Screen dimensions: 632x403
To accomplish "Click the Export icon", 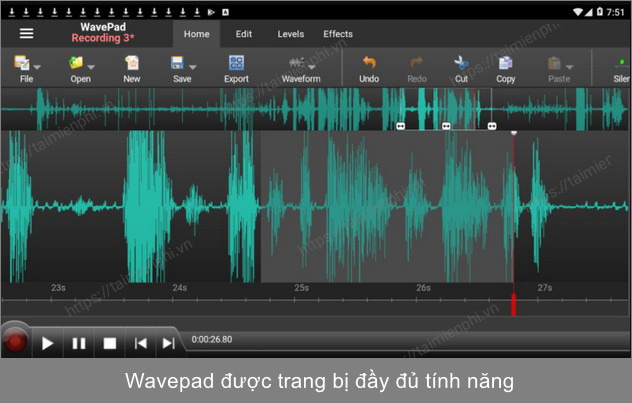I will click(x=236, y=63).
